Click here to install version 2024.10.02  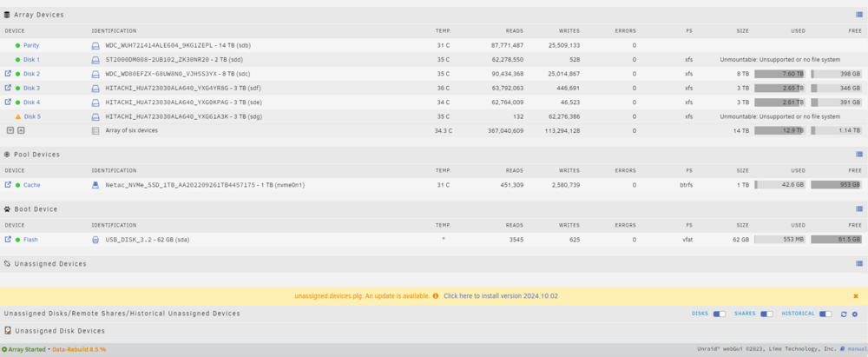click(x=501, y=296)
